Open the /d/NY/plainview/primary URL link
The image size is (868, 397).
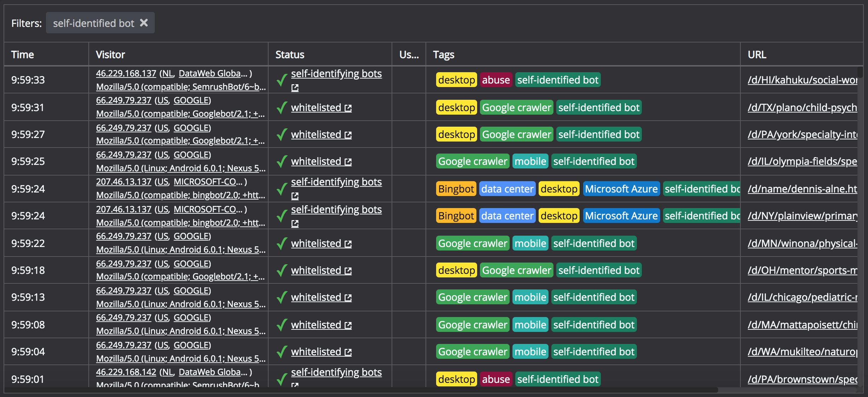click(x=802, y=216)
